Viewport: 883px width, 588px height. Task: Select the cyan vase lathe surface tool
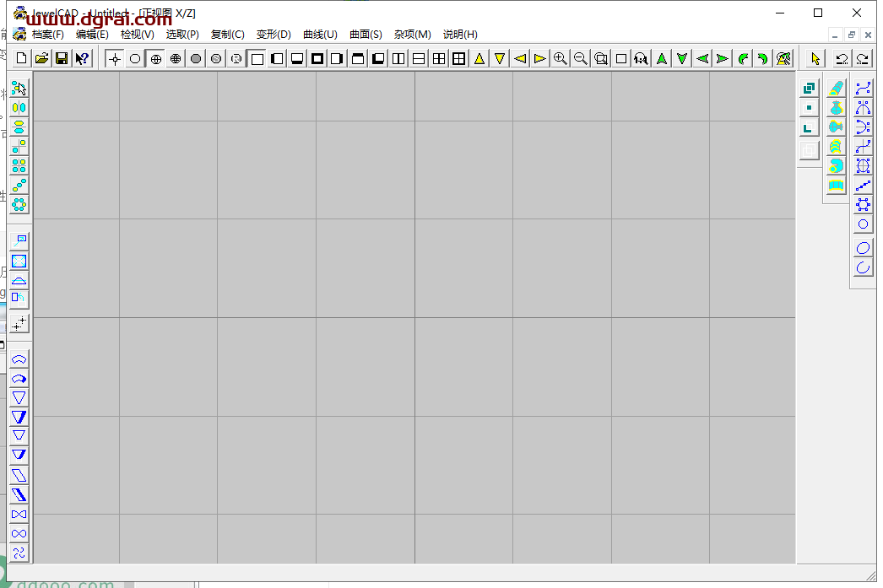837,107
